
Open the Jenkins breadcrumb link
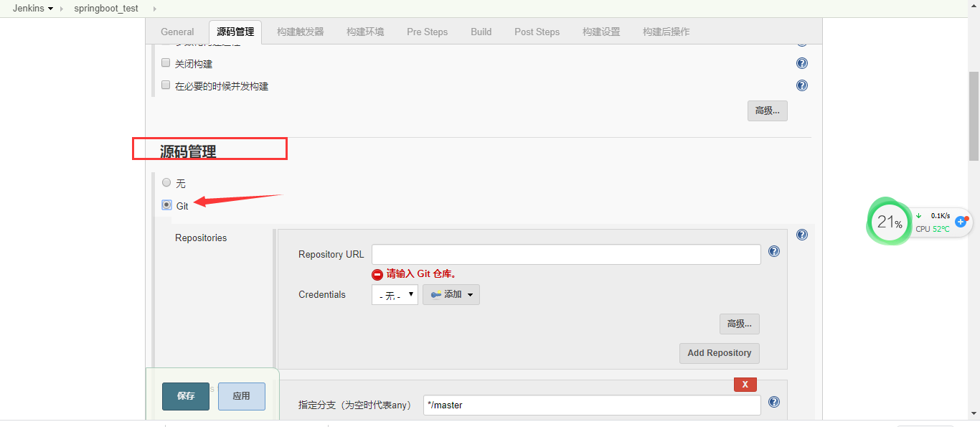coord(28,9)
